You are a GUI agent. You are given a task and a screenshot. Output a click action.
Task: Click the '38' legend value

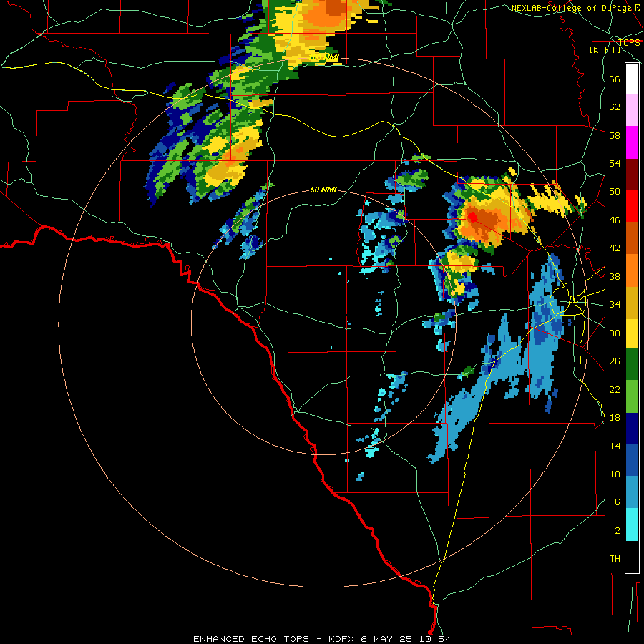tap(615, 276)
